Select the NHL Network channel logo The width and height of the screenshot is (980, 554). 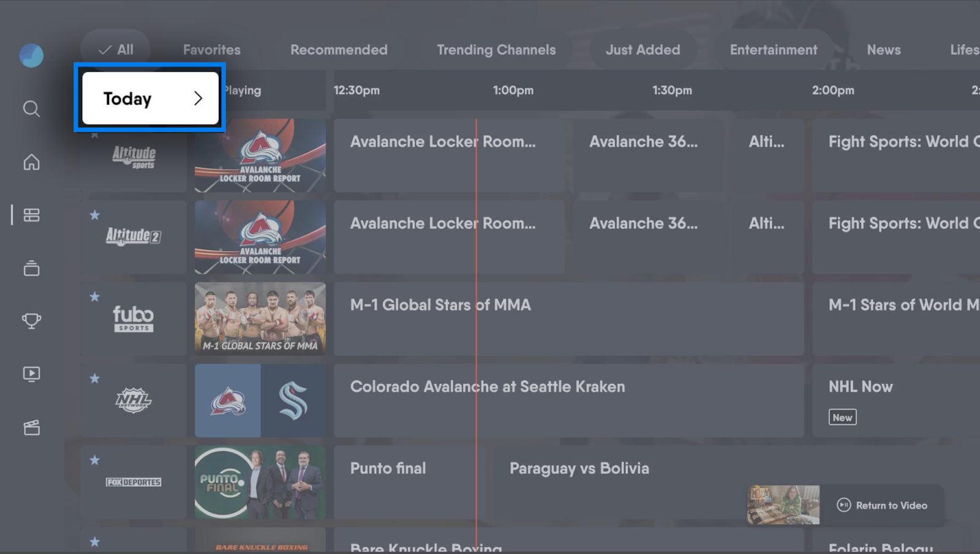[134, 400]
